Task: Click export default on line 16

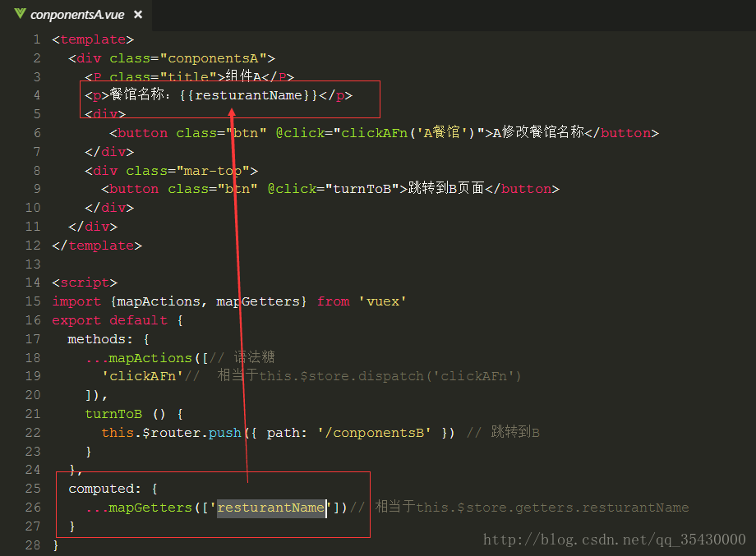Action: point(109,320)
